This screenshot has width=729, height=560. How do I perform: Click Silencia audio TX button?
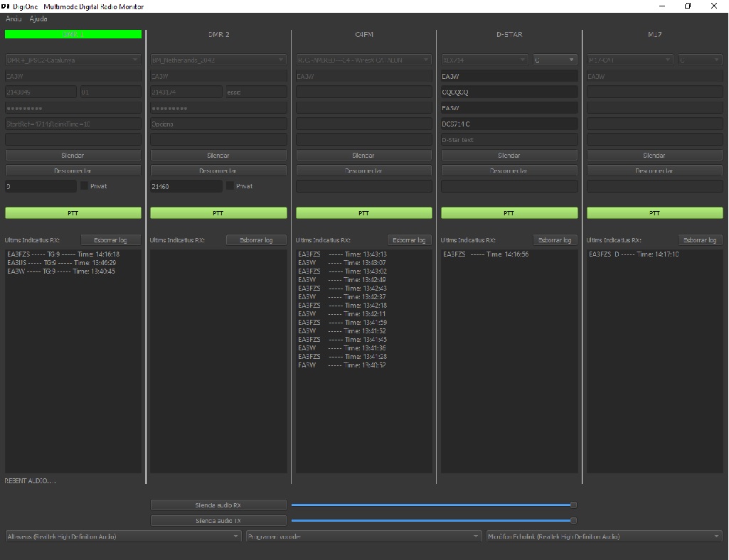(218, 520)
